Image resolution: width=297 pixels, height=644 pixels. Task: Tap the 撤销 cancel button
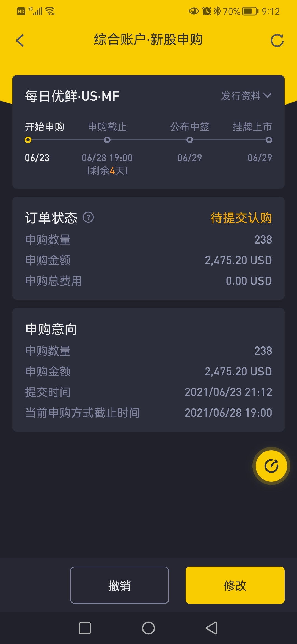pyautogui.click(x=119, y=585)
